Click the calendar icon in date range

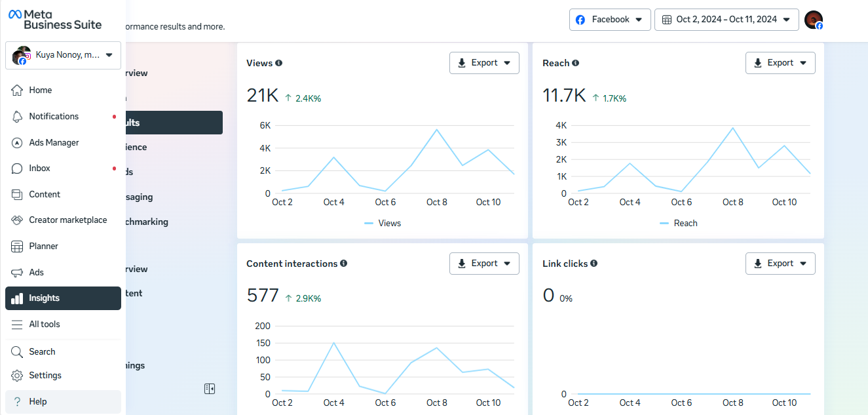(666, 20)
